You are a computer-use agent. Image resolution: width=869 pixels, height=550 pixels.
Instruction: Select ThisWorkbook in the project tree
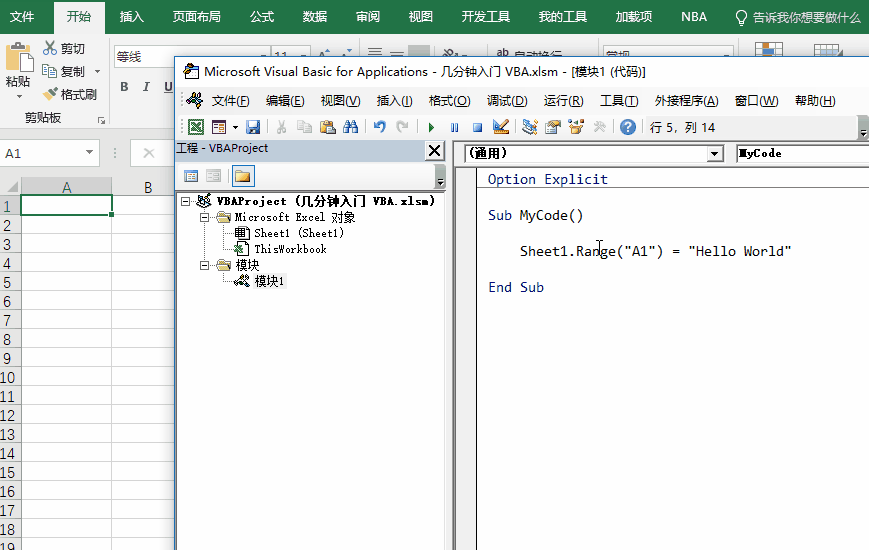click(289, 249)
